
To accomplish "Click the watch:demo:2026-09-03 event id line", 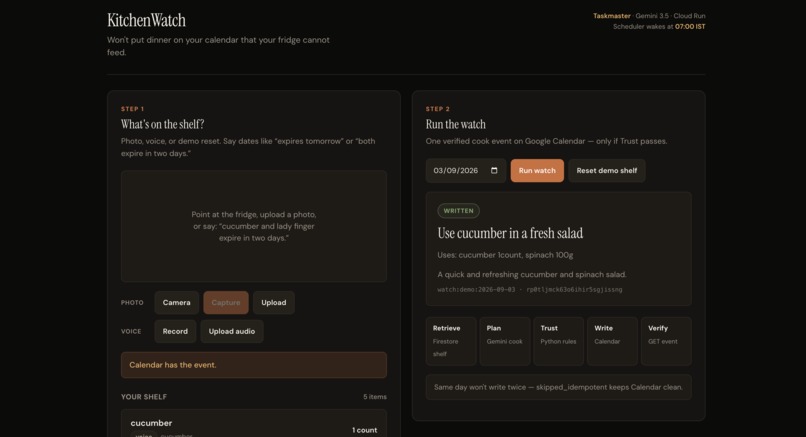I will [529, 289].
